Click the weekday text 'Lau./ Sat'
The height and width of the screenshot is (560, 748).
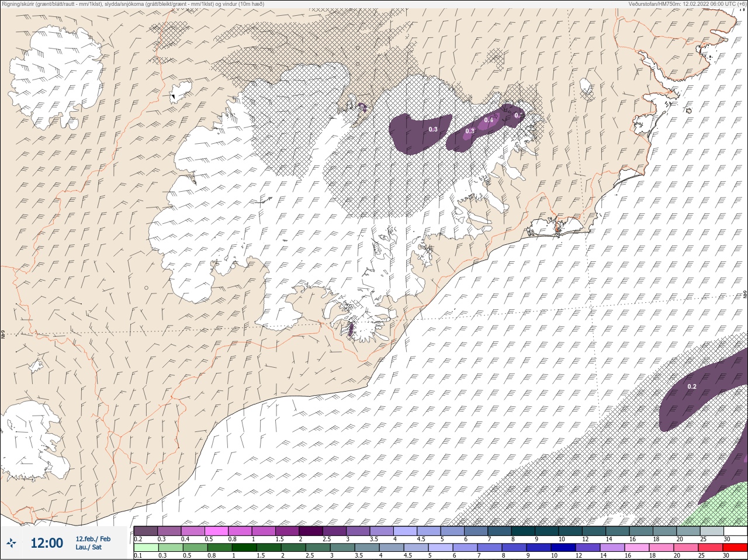point(89,548)
